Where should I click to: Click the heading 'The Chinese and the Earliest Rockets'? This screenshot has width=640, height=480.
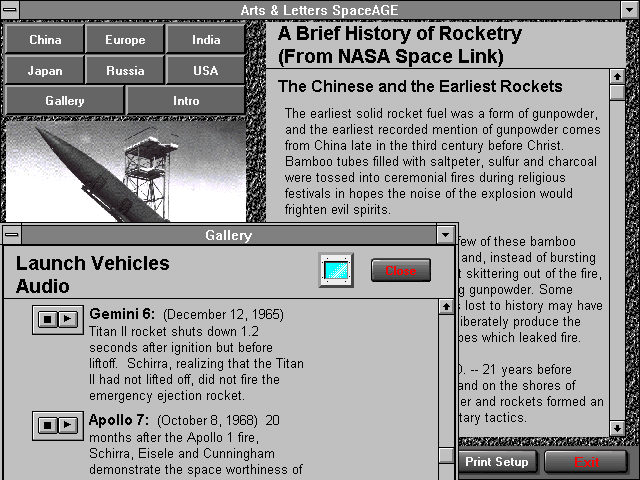click(x=420, y=86)
